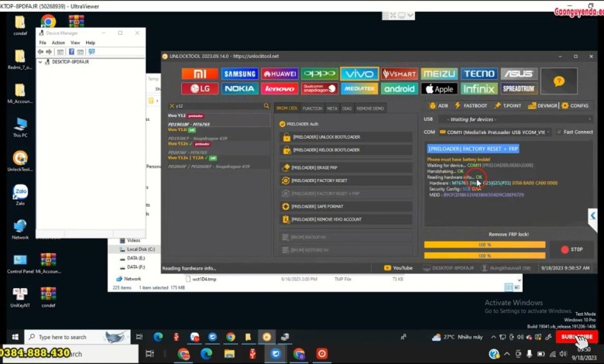Viewport: 604px width, 364px height.
Task: Select the vivo brand logo
Action: coord(359,74)
